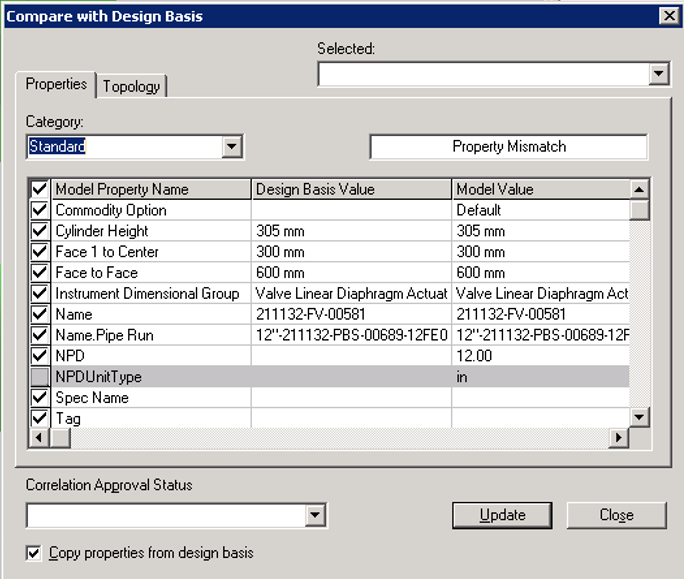686x579 pixels.
Task: Sort by Design Basis Value column header
Action: [x=350, y=189]
